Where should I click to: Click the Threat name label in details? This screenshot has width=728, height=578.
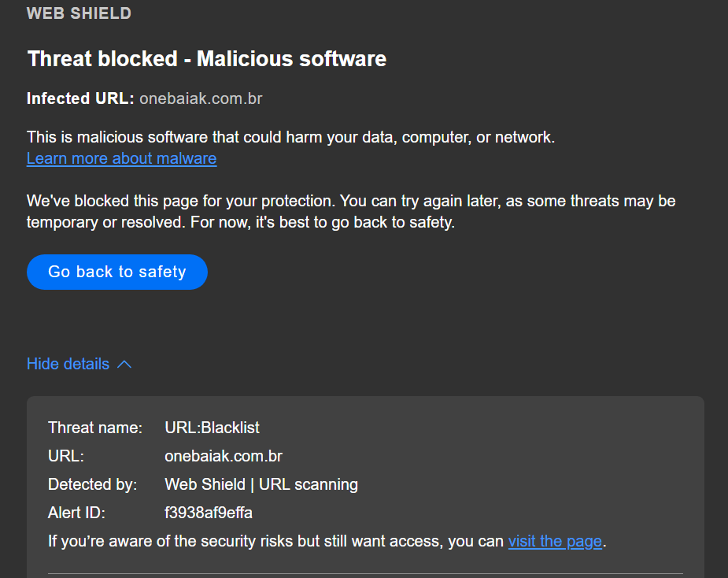point(94,428)
